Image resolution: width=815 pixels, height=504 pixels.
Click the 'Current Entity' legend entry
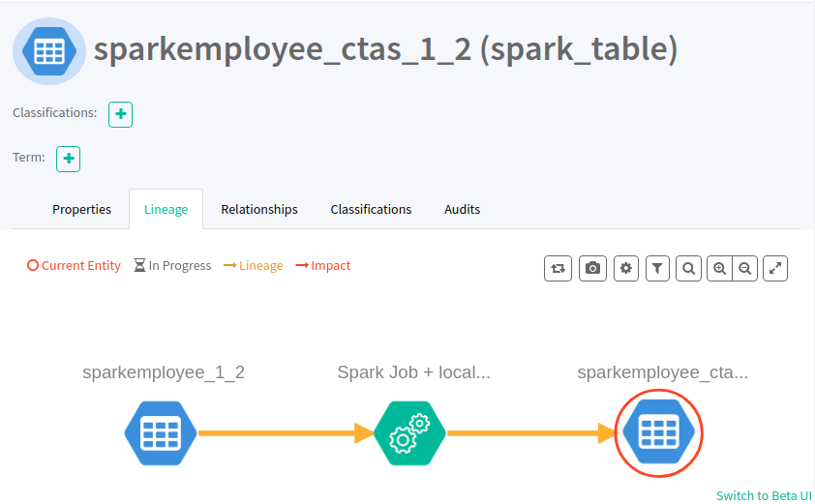click(74, 265)
